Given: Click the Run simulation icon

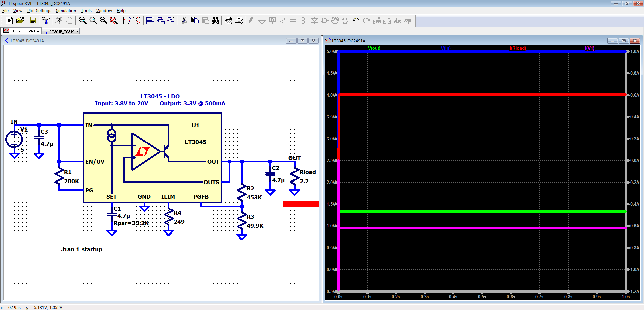Looking at the screenshot, I should click(9, 21).
